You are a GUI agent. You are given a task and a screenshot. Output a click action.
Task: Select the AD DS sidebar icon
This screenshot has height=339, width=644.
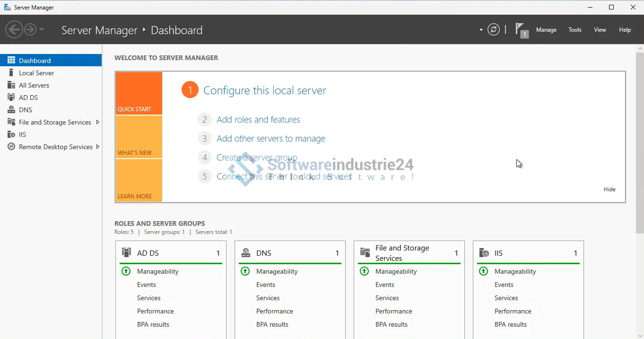[x=11, y=98]
